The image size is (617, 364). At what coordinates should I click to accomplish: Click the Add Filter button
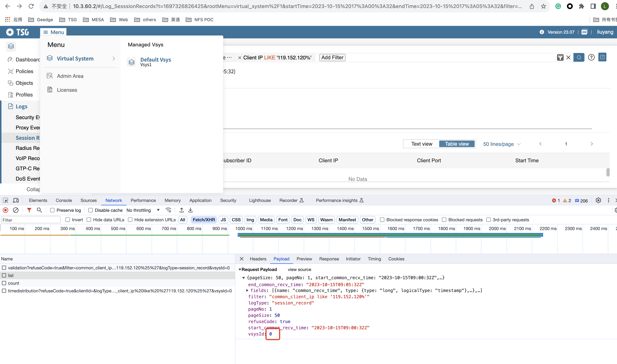(332, 57)
